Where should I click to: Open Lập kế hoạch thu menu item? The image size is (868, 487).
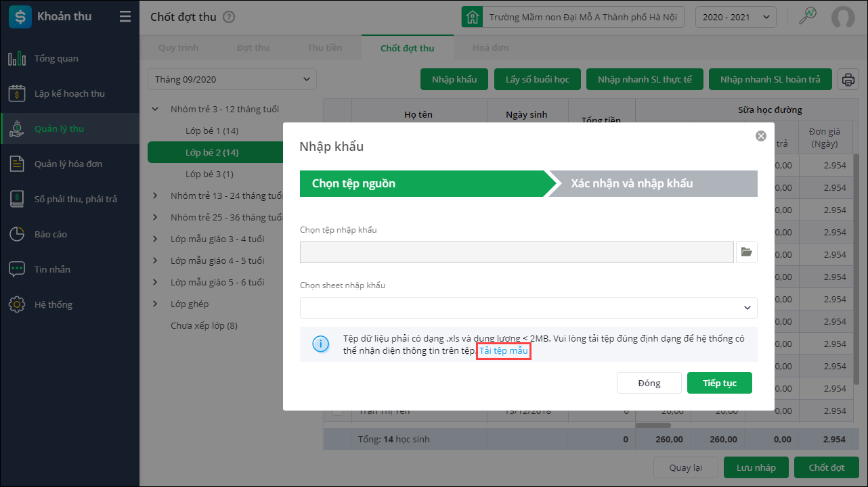(70, 93)
